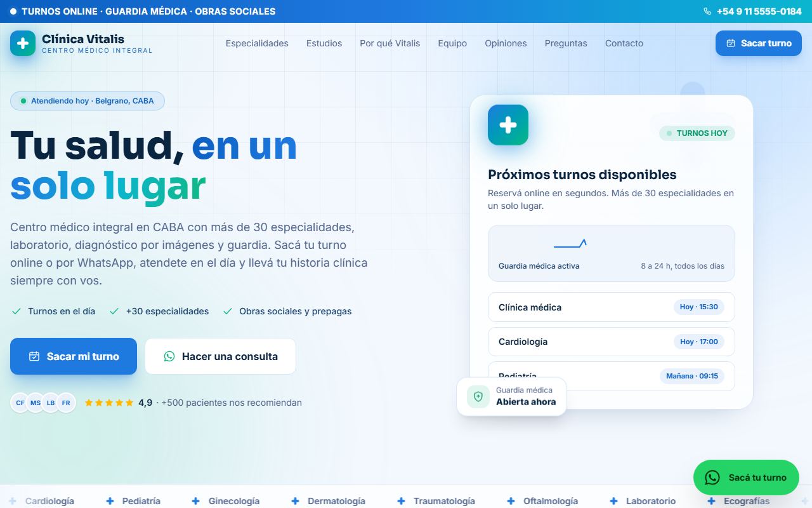Image resolution: width=812 pixels, height=508 pixels.
Task: Click the Clínica Vitalis logo cross icon
Action: [x=23, y=43]
